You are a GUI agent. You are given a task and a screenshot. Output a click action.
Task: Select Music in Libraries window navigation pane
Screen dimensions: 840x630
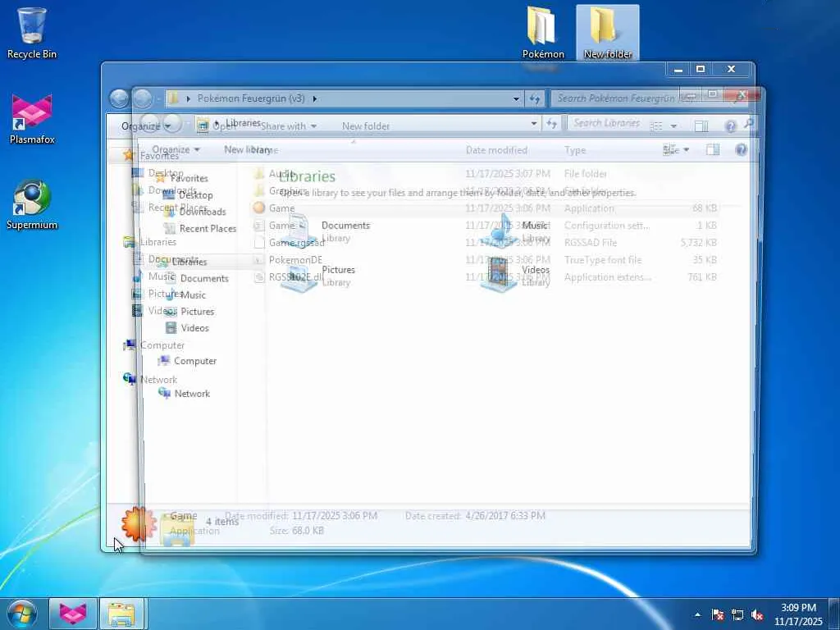(x=185, y=294)
